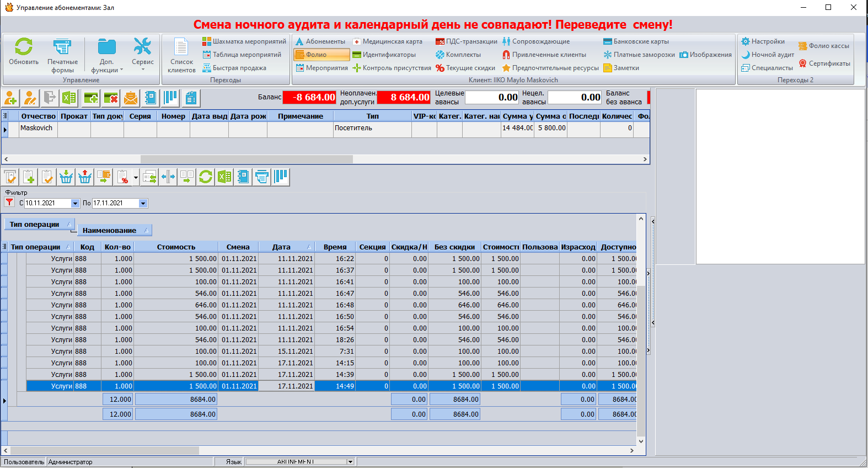This screenshot has height=468, width=868.
Task: Open the start date 10.11.2021 dropdown arrow
Action: point(76,203)
